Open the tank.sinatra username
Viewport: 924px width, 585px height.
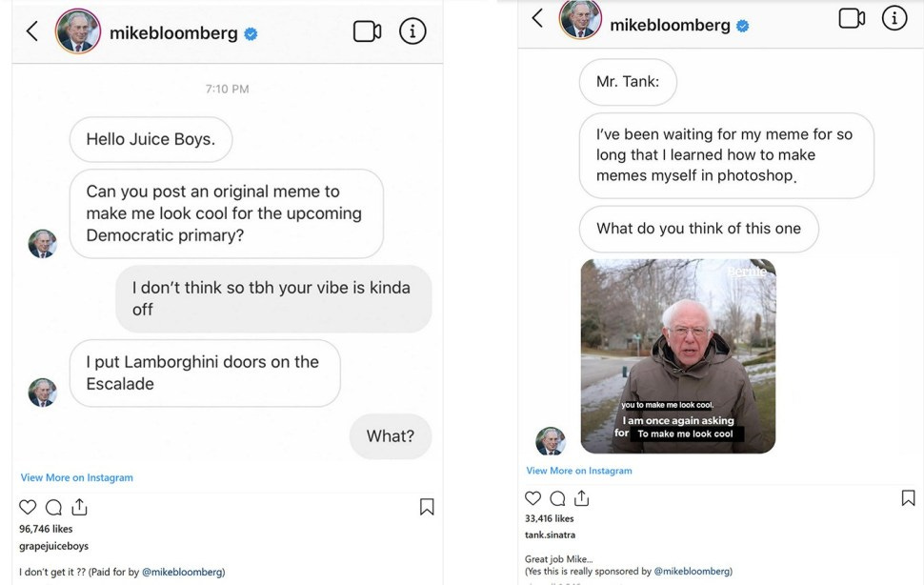pyautogui.click(x=550, y=535)
